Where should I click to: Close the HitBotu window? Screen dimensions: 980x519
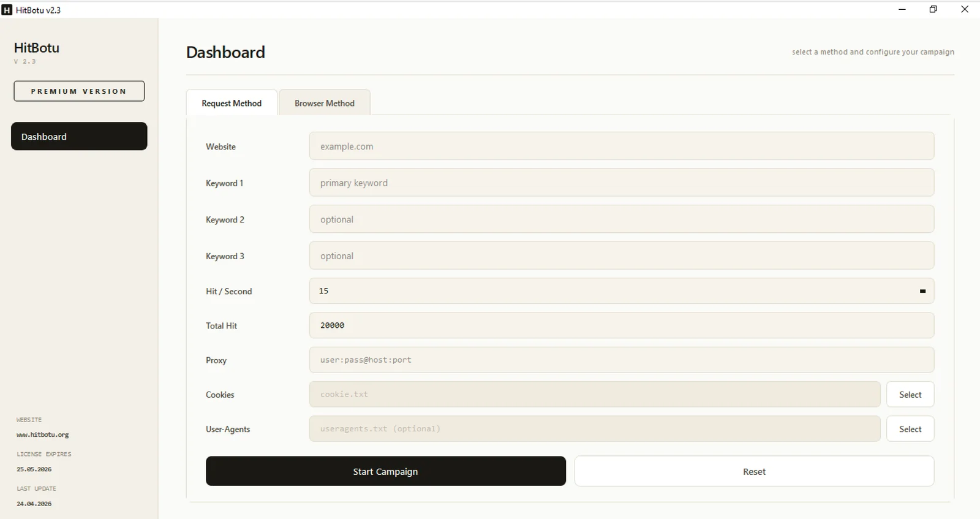tap(965, 9)
